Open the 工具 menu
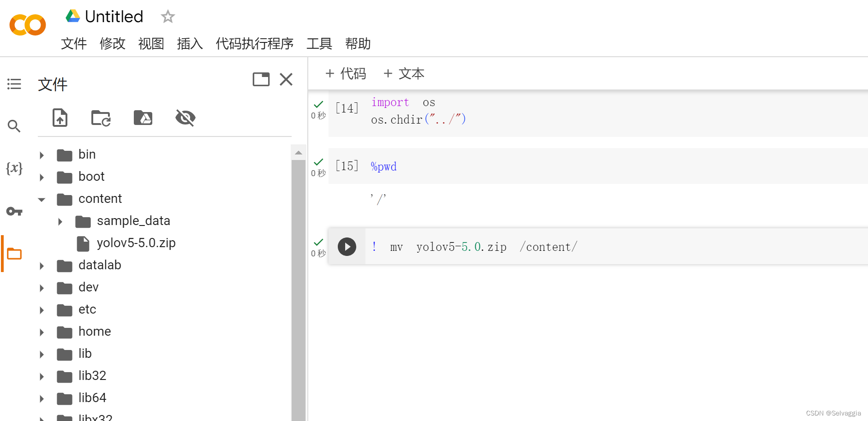The height and width of the screenshot is (421, 868). [x=319, y=43]
